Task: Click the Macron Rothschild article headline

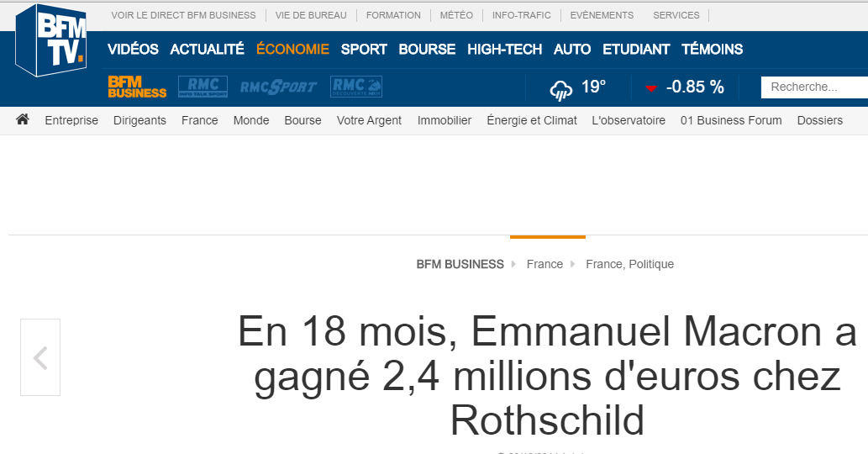Action: click(x=547, y=376)
